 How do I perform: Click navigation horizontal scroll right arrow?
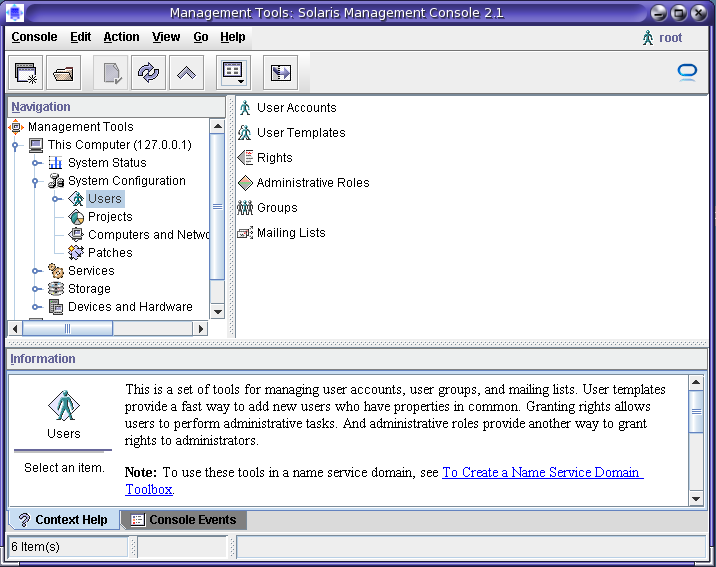[x=200, y=328]
